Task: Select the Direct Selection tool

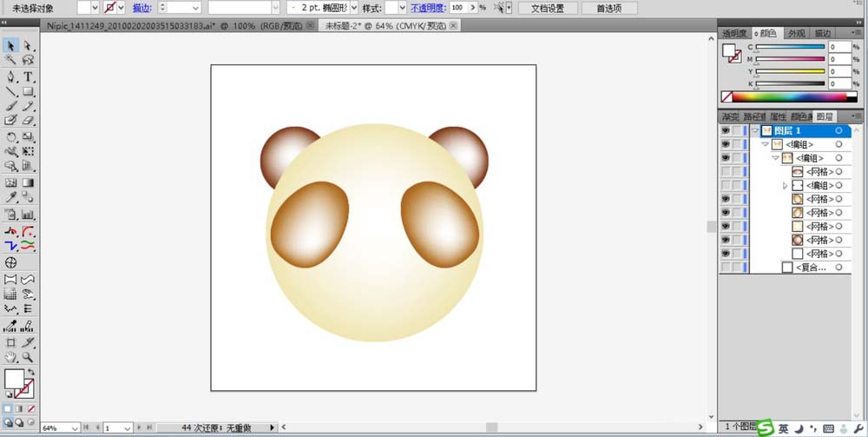Action: click(x=29, y=45)
